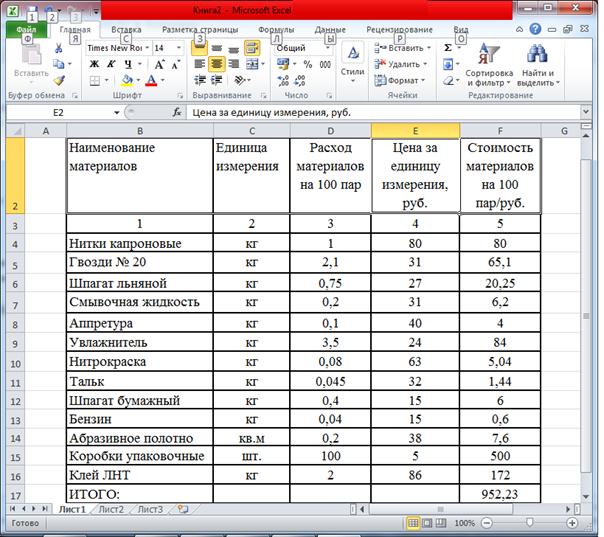
Task: Toggle italic formatting (К)
Action: tap(111, 64)
